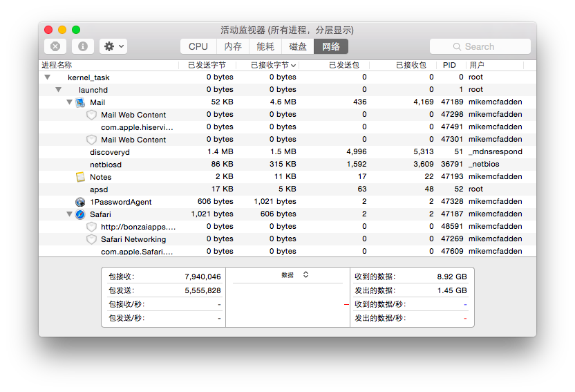This screenshot has width=575, height=392.
Task: Switch to the 能耗 tab
Action: click(x=265, y=46)
